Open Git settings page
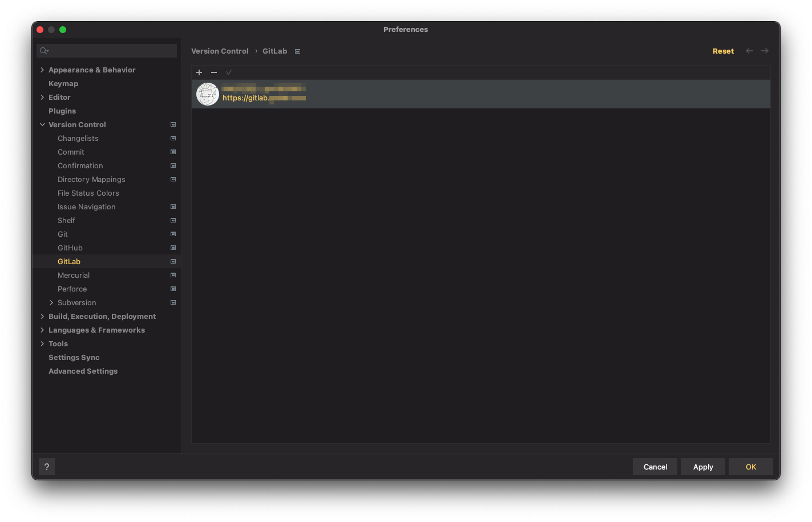The image size is (812, 522). point(63,234)
